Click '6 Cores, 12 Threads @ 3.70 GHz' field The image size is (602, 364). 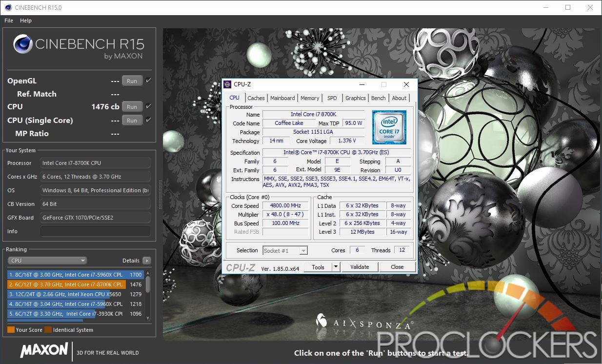coord(95,177)
